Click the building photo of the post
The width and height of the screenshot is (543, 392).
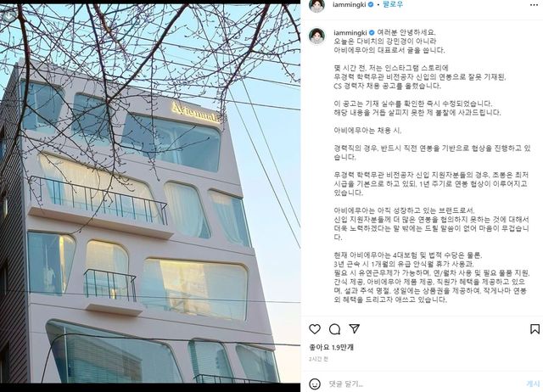point(150,193)
